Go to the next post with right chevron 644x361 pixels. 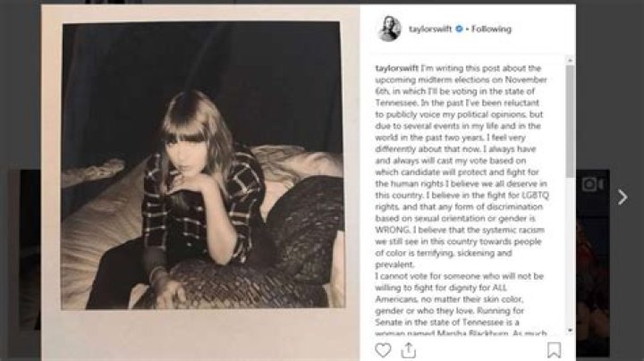(623, 197)
